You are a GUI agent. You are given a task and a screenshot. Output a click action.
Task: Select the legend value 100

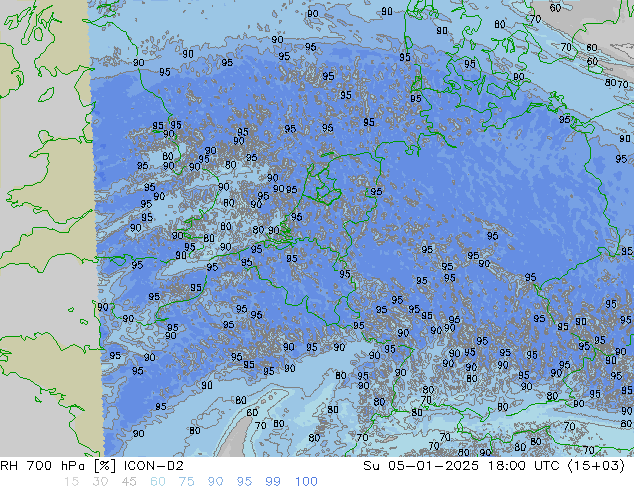coord(306,482)
